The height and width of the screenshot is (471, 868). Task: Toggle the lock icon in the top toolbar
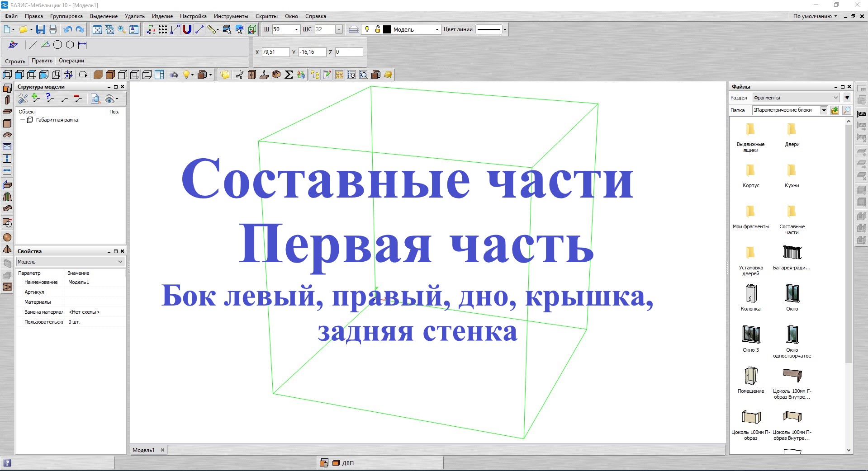click(377, 29)
